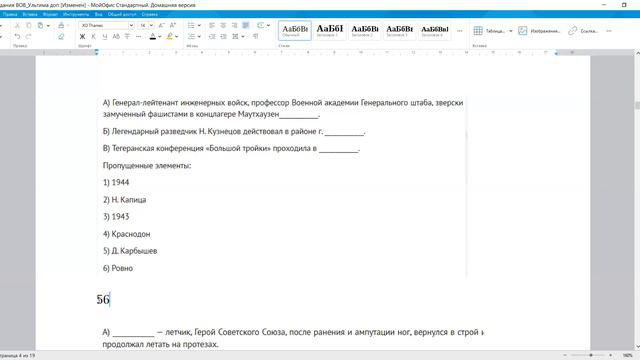Decrease font size with A- icon
The height and width of the screenshot is (360, 640).
click(162, 25)
